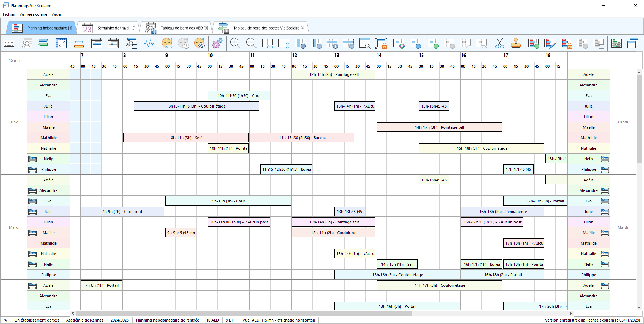This screenshot has width=644, height=324.
Task: Click the cascade windows icon
Action: point(633,43)
